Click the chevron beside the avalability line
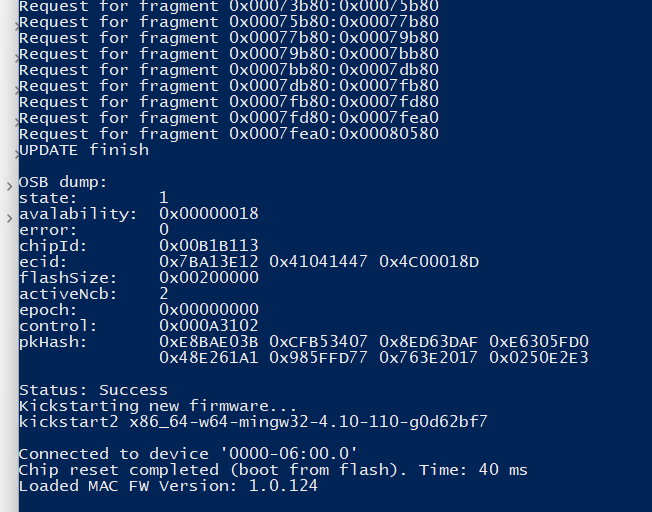Screen dimensions: 652x512 (10, 216)
